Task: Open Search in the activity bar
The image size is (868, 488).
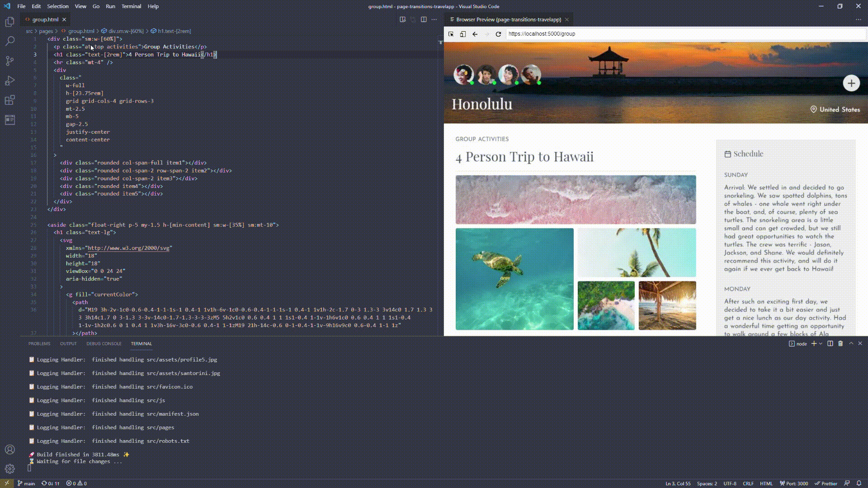Action: click(x=9, y=41)
